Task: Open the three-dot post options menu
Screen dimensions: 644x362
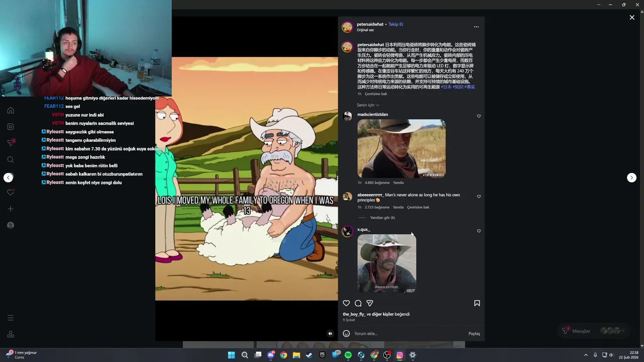Action: [x=476, y=27]
